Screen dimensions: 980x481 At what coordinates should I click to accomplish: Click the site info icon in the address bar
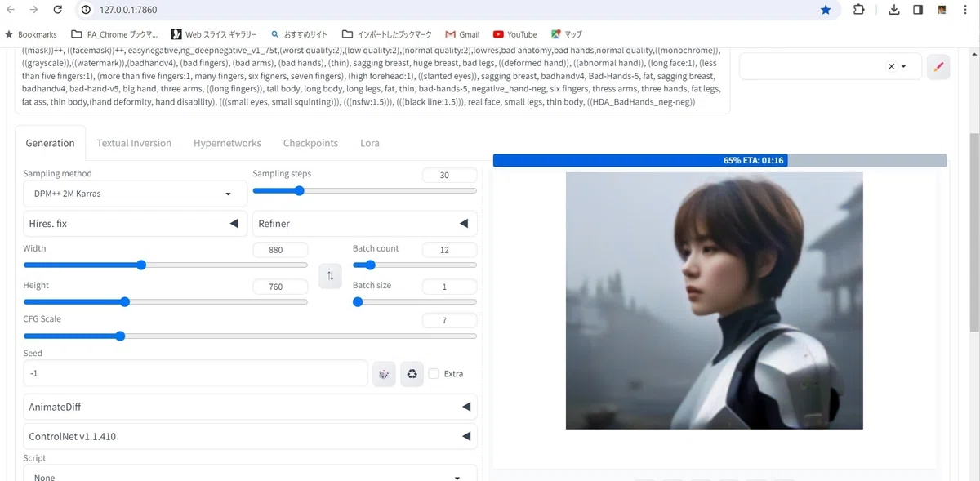point(86,10)
